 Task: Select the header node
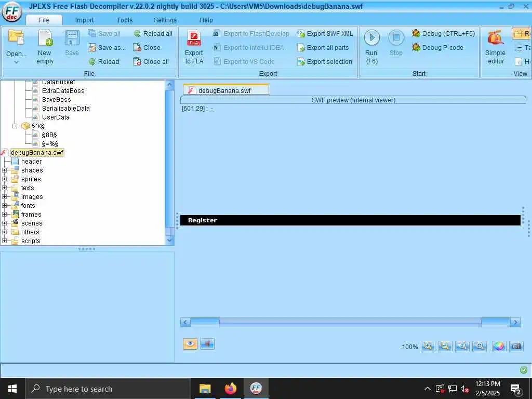(31, 161)
